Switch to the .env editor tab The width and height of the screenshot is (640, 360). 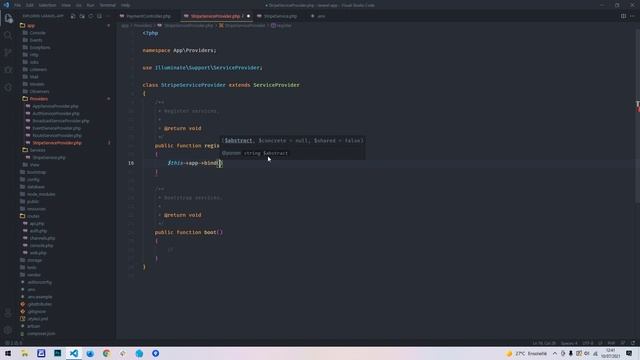(x=321, y=16)
